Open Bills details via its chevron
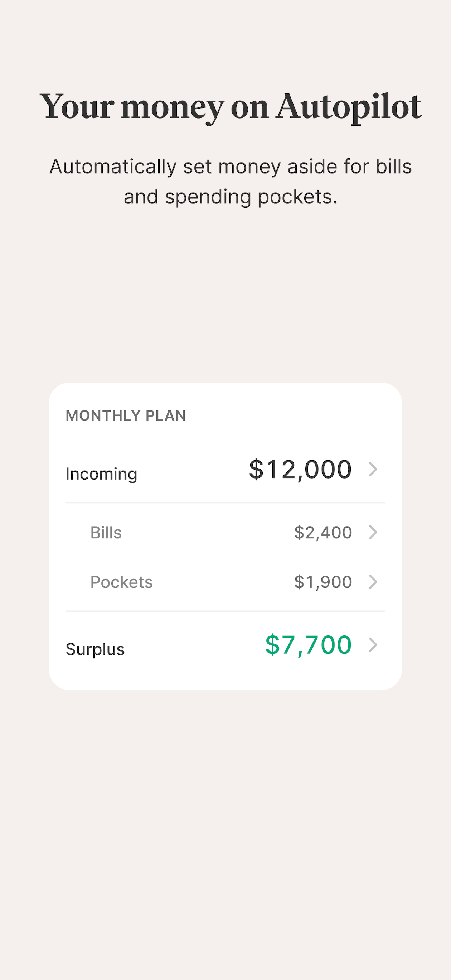 [x=373, y=532]
